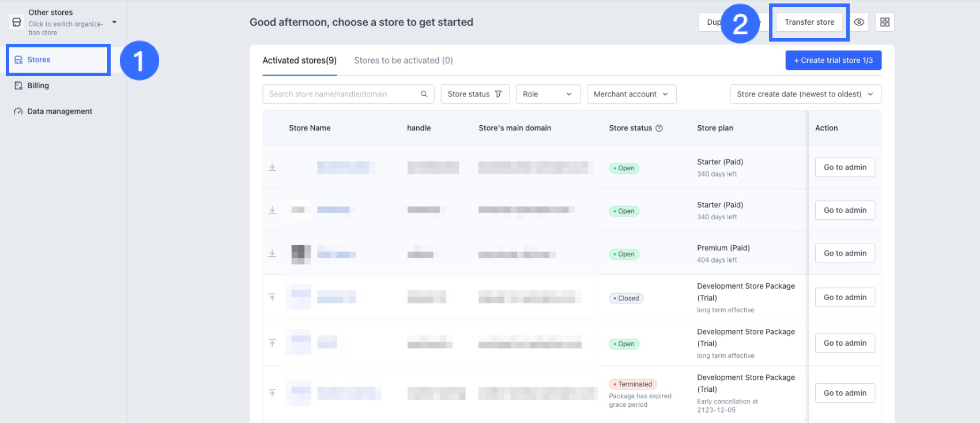The width and height of the screenshot is (980, 423).
Task: Click the Store status help question icon
Action: [659, 128]
